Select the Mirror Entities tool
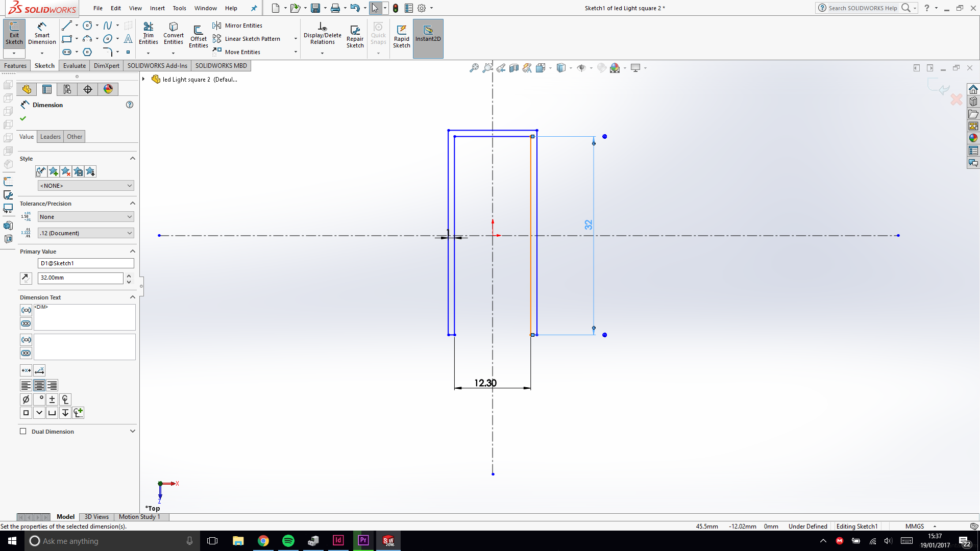 pos(238,26)
